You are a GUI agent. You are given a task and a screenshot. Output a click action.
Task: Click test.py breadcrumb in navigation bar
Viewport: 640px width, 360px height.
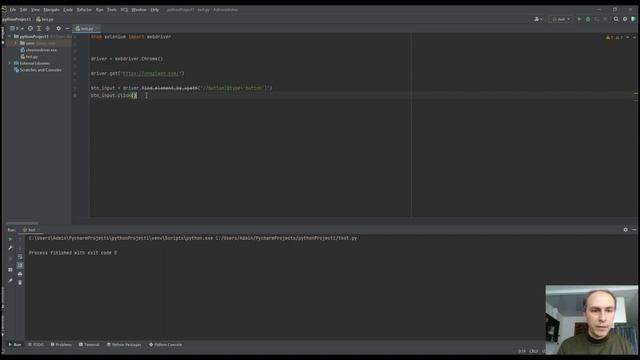click(x=45, y=19)
